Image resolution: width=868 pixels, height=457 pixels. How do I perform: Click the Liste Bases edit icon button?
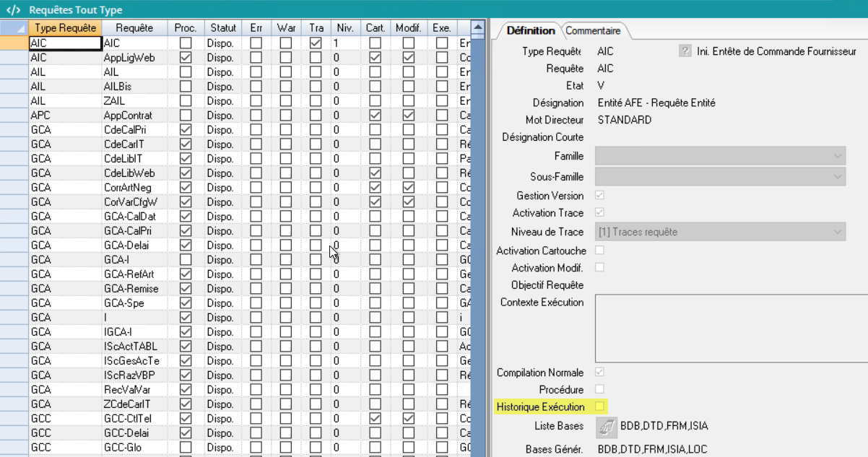607,427
